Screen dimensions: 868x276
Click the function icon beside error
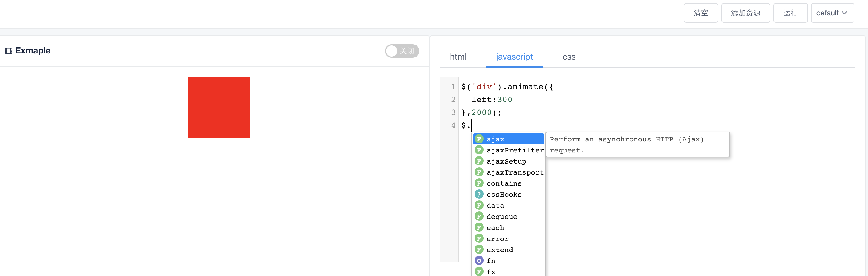coord(479,239)
